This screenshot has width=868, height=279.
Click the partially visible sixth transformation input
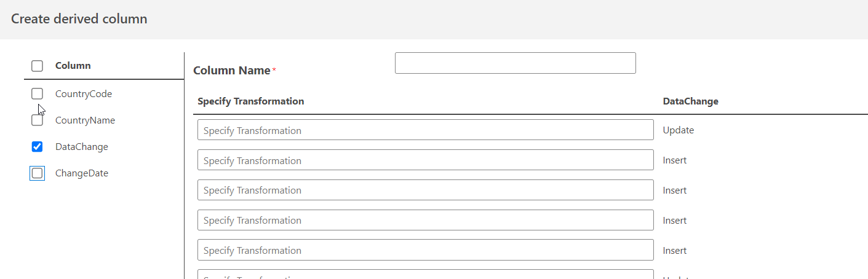click(425, 275)
